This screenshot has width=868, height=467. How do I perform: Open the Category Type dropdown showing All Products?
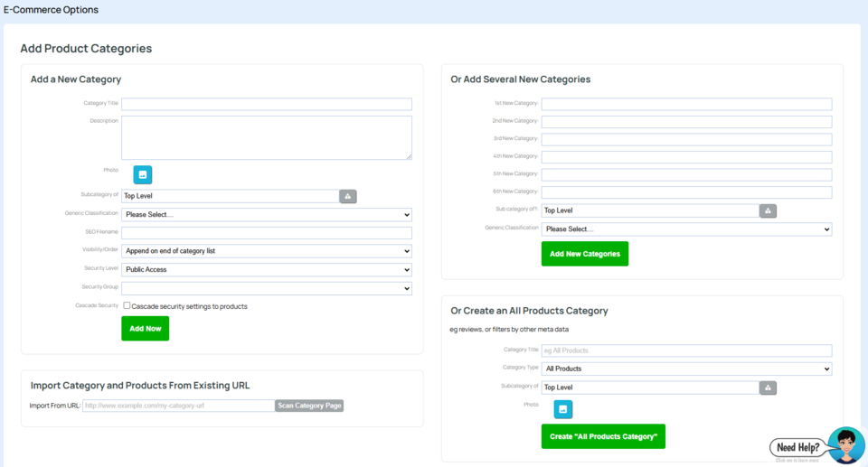point(686,369)
